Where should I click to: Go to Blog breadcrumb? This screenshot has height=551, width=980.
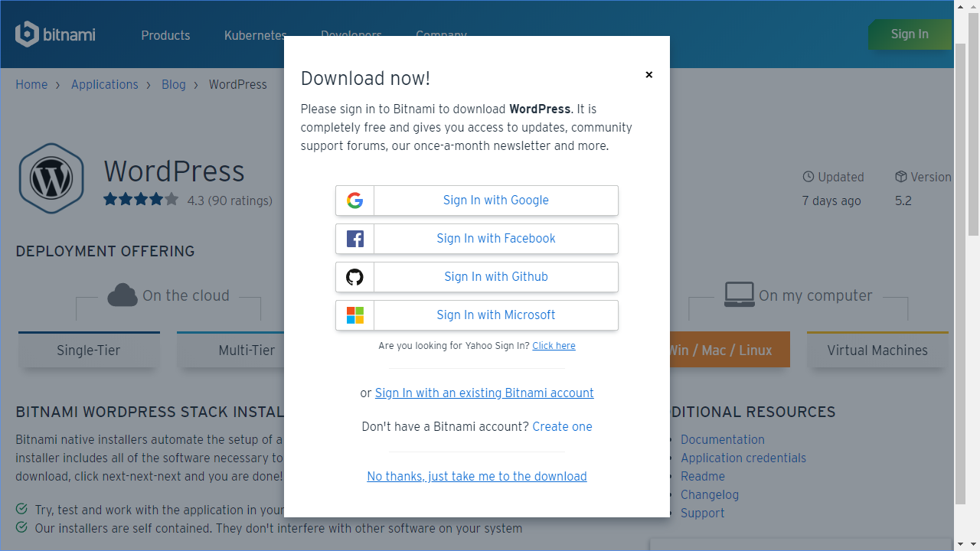coord(174,84)
